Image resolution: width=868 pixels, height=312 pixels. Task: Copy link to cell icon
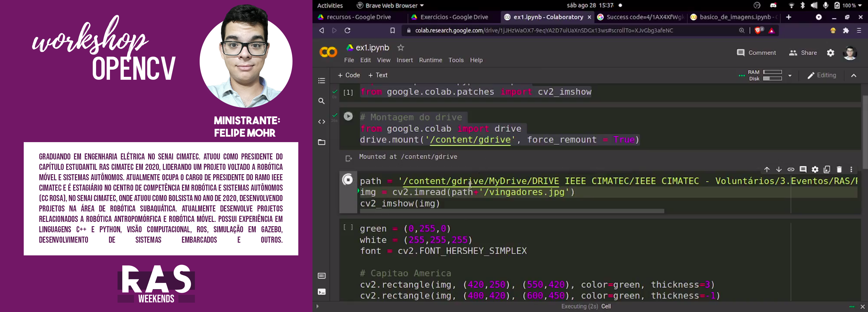click(790, 169)
